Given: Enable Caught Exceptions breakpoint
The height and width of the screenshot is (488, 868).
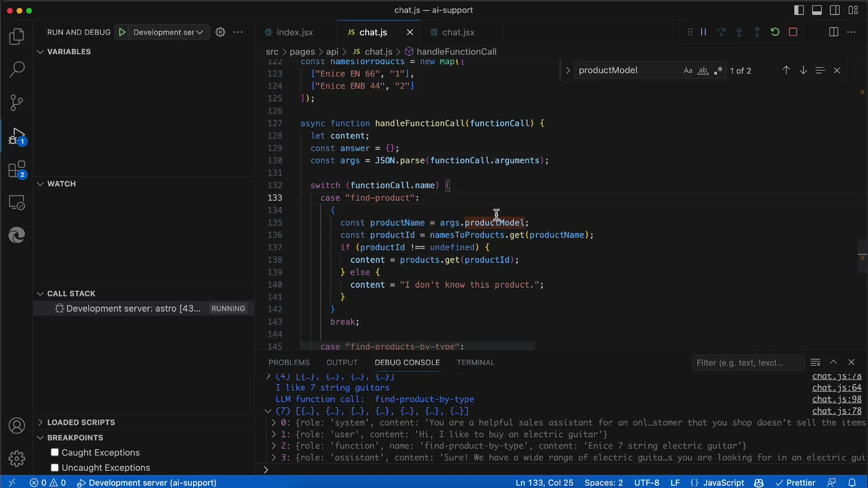Looking at the screenshot, I should pos(55,452).
